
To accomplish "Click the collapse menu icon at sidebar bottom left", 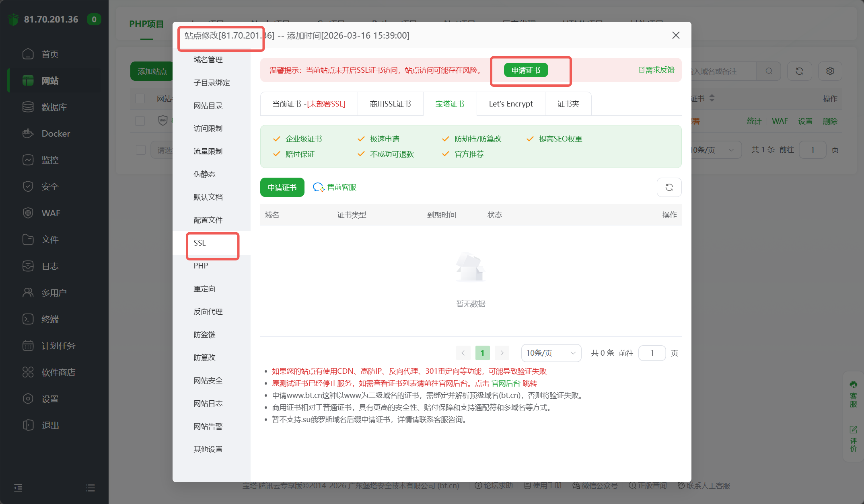I will tap(18, 488).
